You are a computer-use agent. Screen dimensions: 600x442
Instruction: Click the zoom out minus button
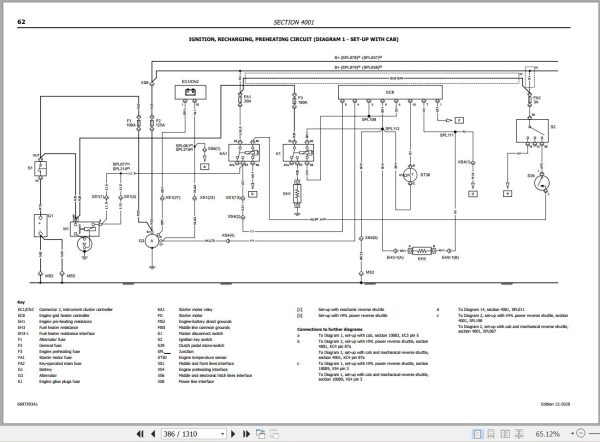coord(581,433)
